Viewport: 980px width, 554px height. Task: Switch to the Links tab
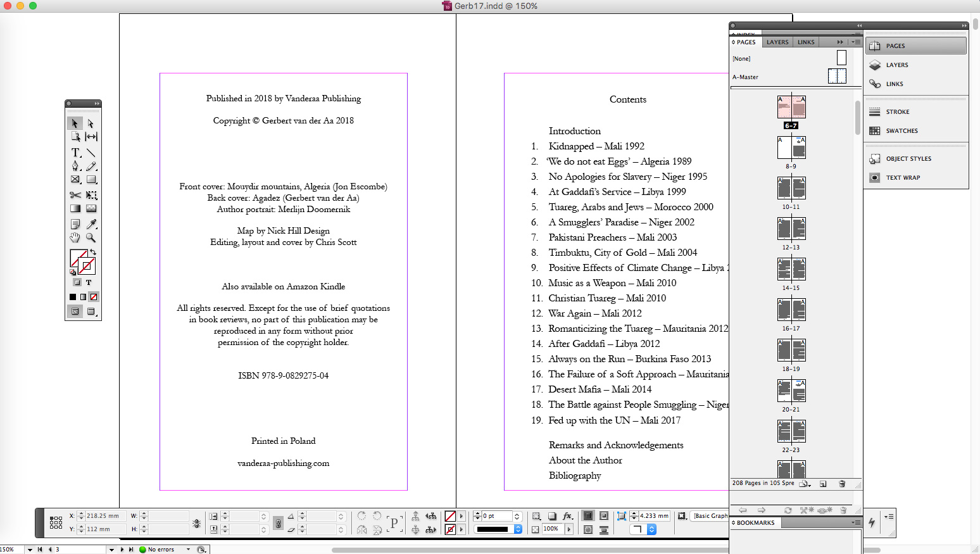(x=806, y=42)
